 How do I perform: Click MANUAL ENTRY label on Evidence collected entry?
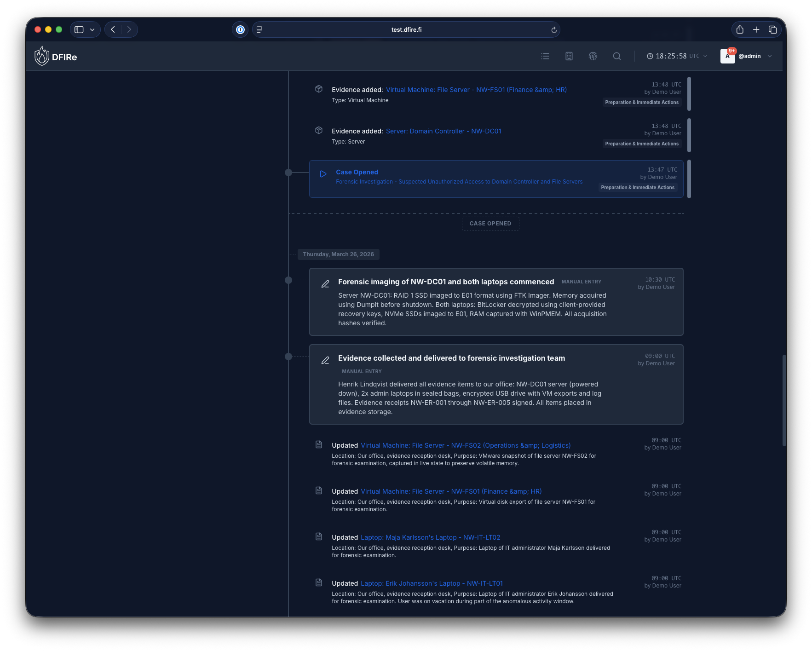pyautogui.click(x=362, y=371)
